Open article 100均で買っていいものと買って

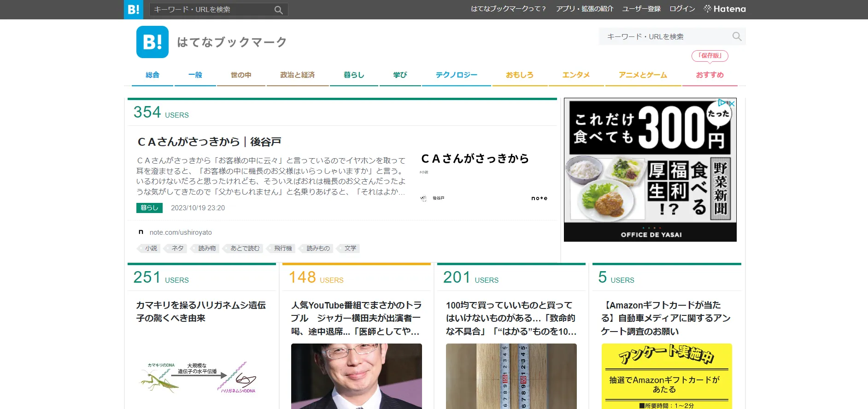point(511,318)
